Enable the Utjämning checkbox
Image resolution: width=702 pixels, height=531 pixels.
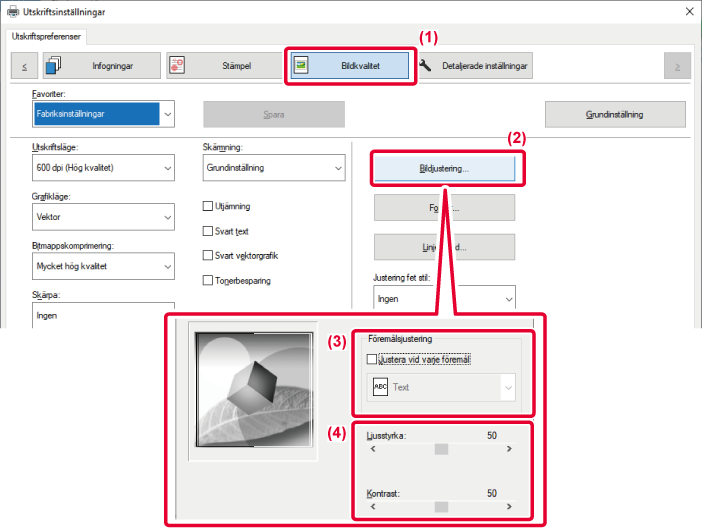point(208,206)
